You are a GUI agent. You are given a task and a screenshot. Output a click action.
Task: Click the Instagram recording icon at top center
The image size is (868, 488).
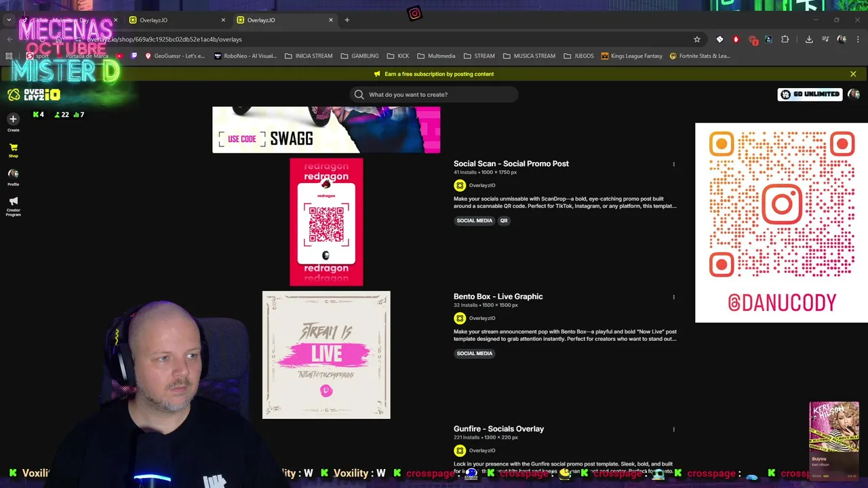[415, 14]
